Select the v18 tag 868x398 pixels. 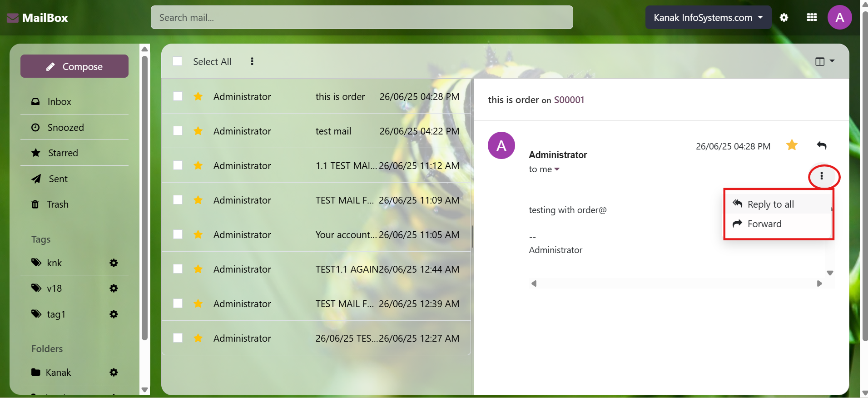tap(55, 289)
